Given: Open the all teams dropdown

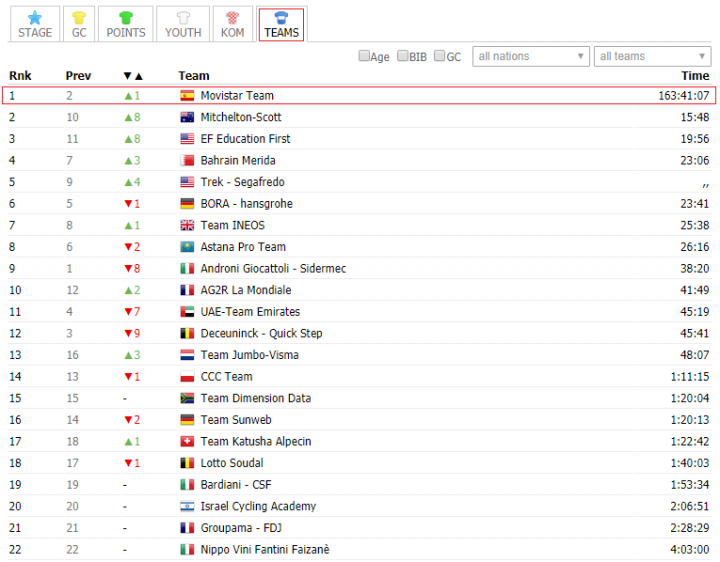Looking at the screenshot, I should [x=652, y=56].
